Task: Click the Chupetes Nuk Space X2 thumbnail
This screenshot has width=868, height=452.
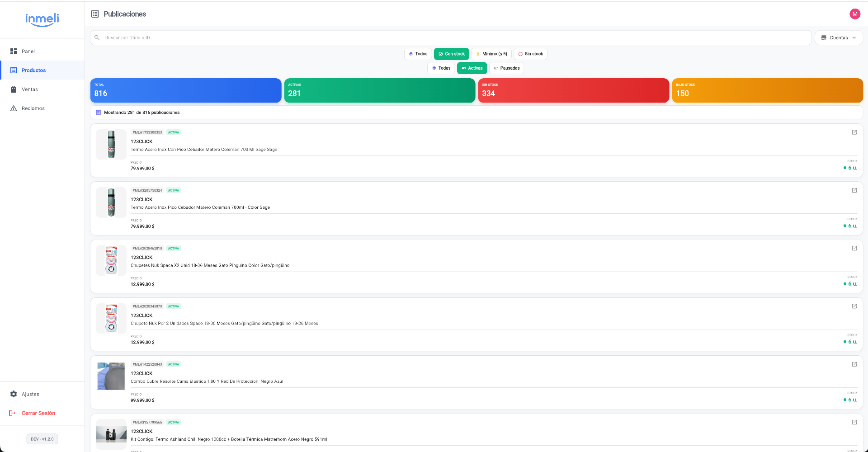Action: point(111,260)
